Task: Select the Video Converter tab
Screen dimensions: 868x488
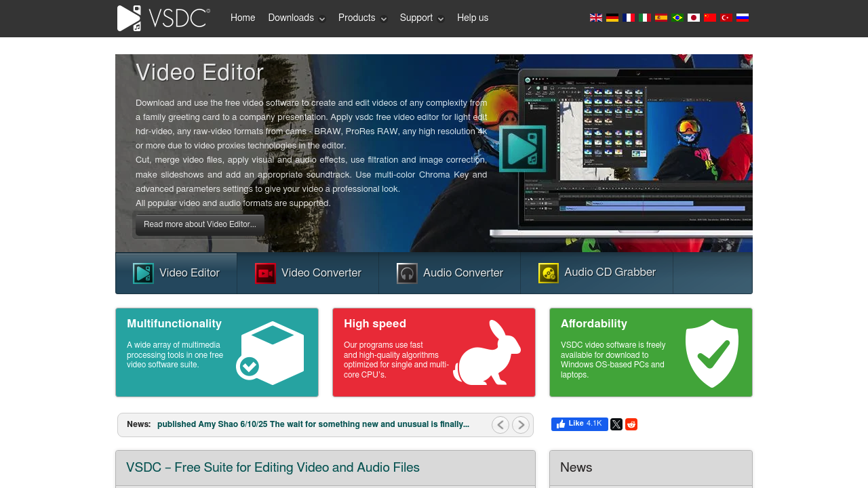Action: click(x=308, y=273)
